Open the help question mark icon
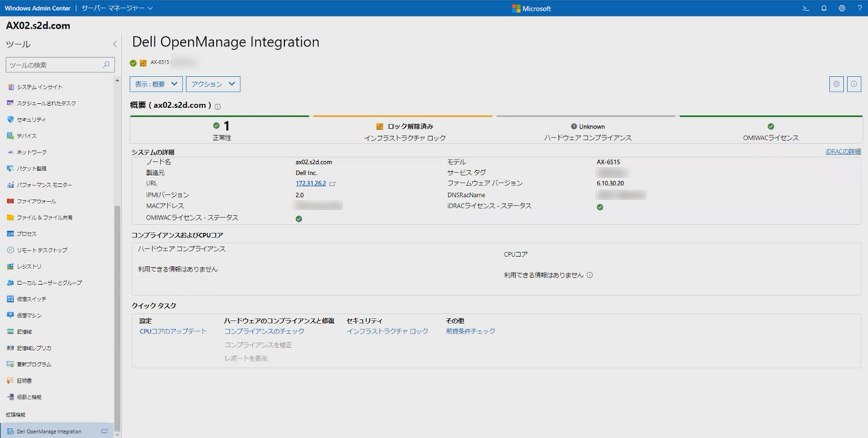This screenshot has height=438, width=868. coord(860,8)
